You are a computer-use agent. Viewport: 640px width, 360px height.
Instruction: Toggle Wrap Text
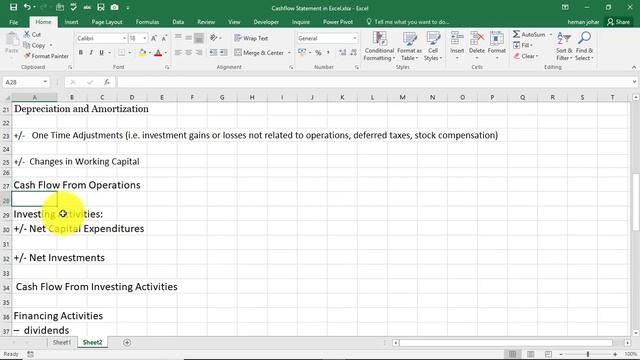(251, 38)
